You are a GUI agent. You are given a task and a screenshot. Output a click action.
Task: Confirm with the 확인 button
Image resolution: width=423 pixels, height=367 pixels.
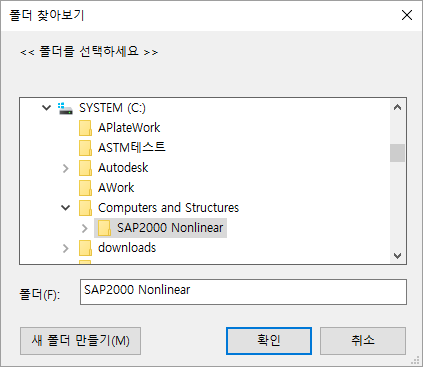pos(269,341)
